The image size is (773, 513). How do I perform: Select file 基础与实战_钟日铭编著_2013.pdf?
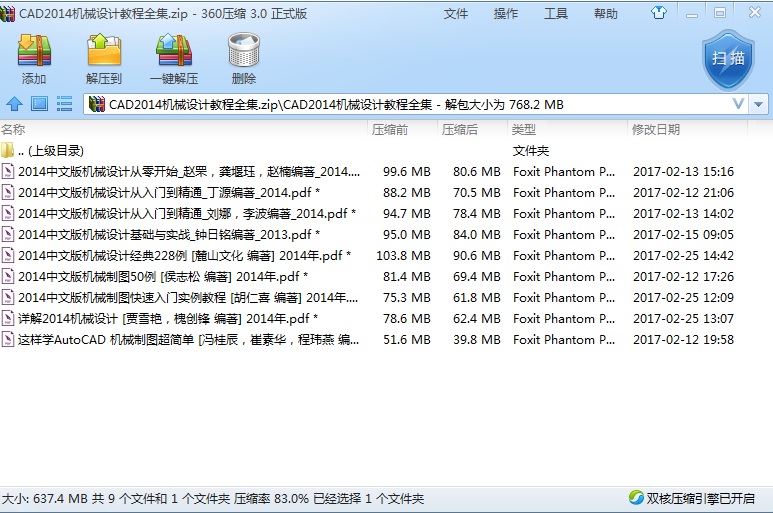click(x=169, y=235)
